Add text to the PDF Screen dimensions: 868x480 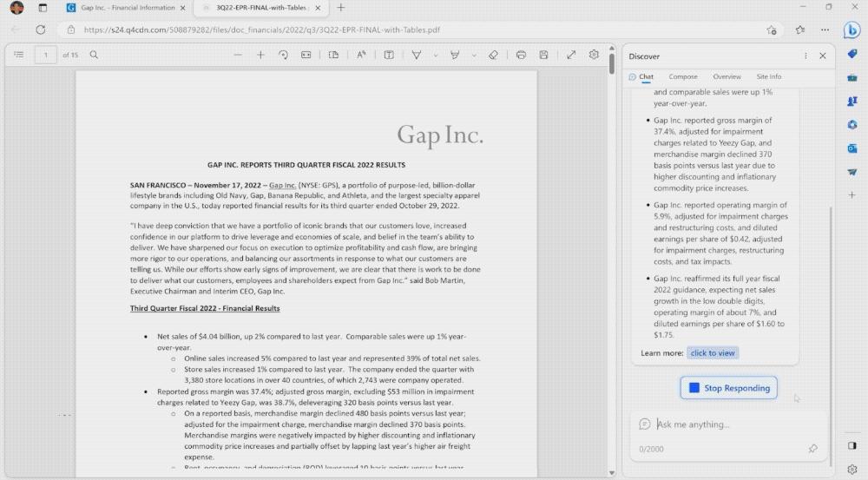(x=389, y=55)
